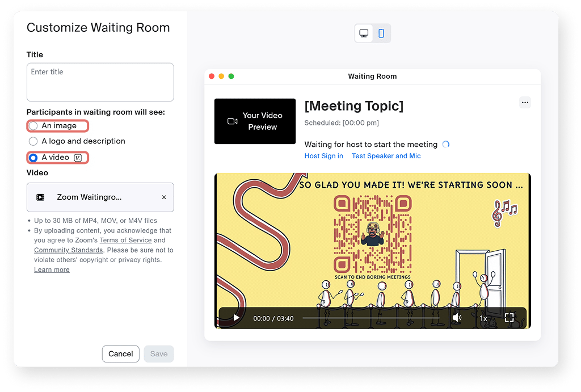
Task: Open the Community Standards link
Action: click(69, 250)
